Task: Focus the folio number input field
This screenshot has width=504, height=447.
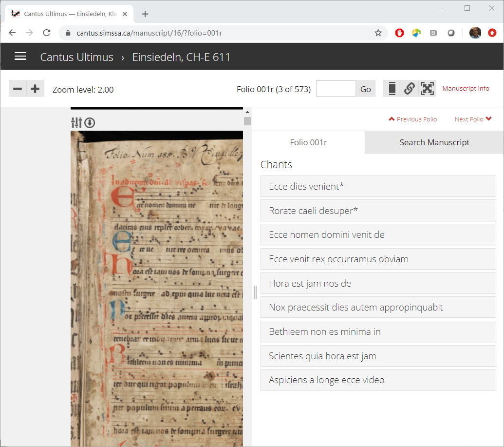Action: [336, 89]
